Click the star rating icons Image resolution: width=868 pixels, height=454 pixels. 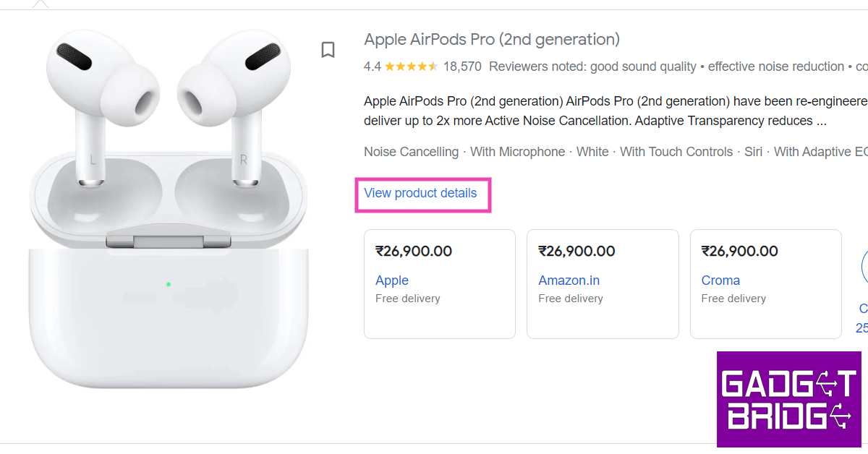click(x=411, y=67)
